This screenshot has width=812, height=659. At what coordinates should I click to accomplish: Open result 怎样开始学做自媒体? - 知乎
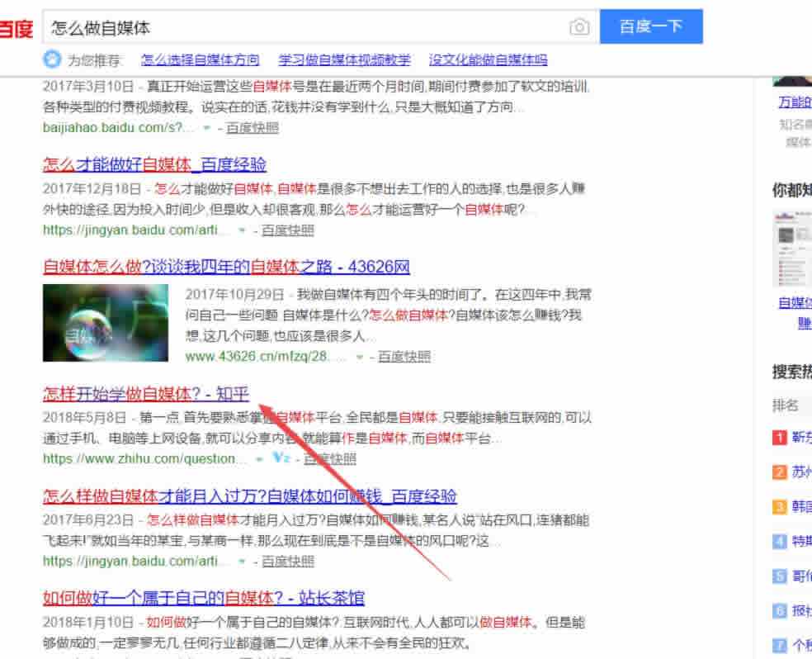tap(146, 394)
